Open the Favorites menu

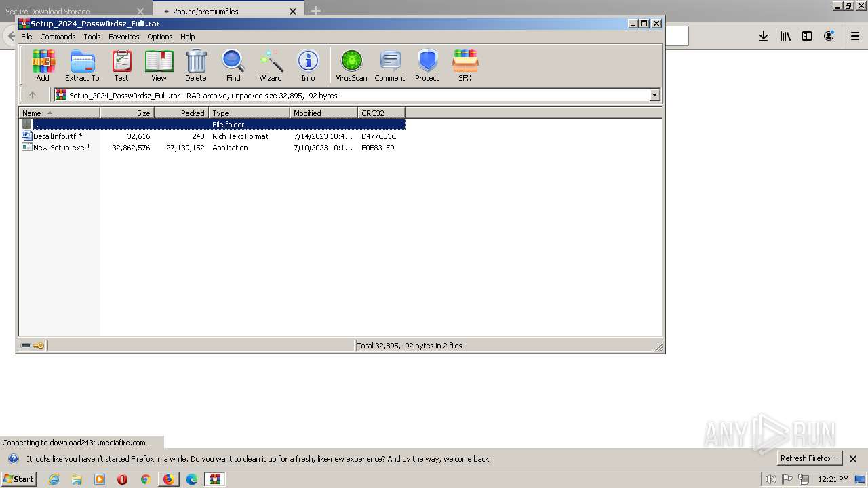(124, 37)
